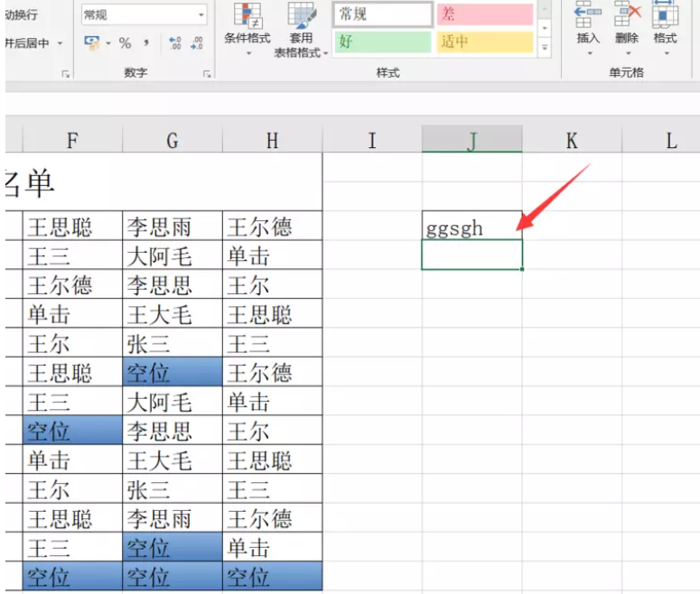This screenshot has height=594, width=700.
Task: Open the 条件格式 conditional formatting menu
Action: coord(247,28)
